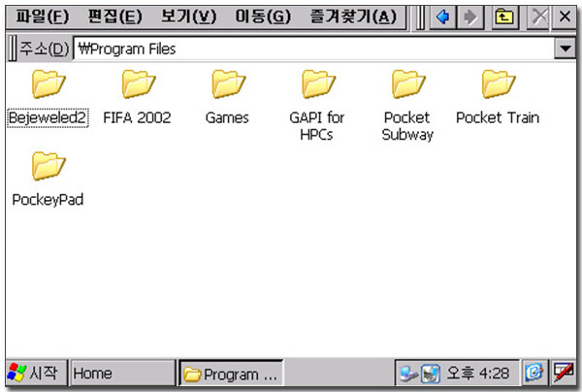Click the menu bar gripper handle
The width and height of the screenshot is (582, 392).
coord(421,16)
